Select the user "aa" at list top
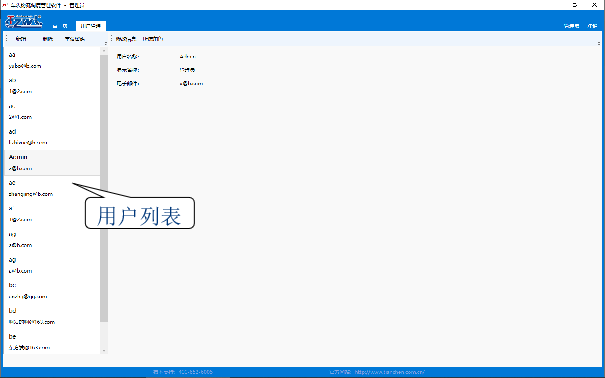 (x=52, y=60)
